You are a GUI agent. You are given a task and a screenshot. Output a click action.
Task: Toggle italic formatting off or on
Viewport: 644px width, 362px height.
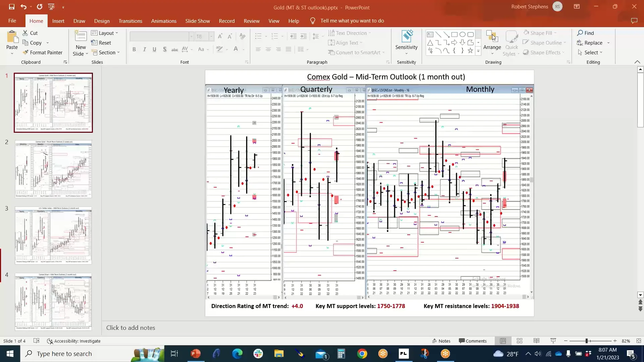(x=144, y=49)
